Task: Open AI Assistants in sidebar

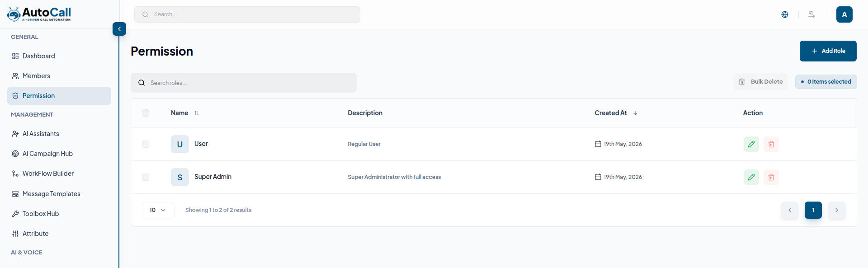Action: [x=59, y=134]
